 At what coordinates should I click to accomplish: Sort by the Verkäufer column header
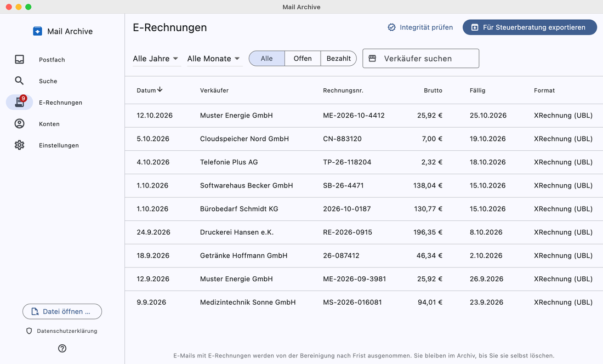coord(214,90)
